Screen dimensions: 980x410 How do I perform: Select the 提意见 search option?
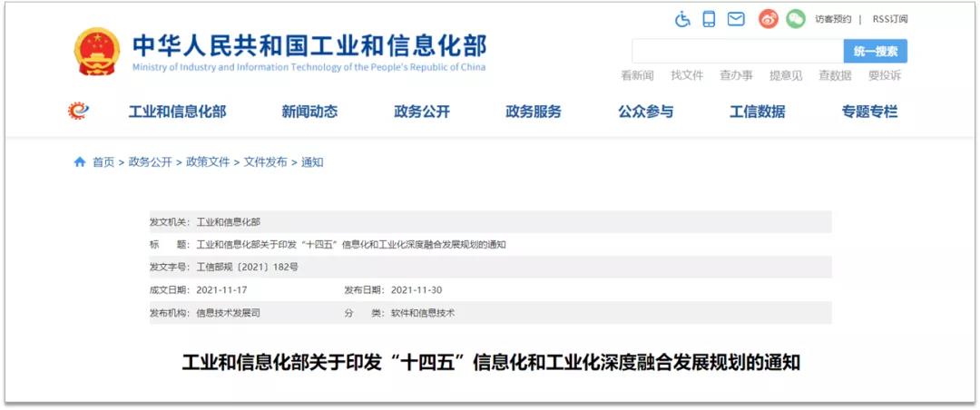[786, 75]
